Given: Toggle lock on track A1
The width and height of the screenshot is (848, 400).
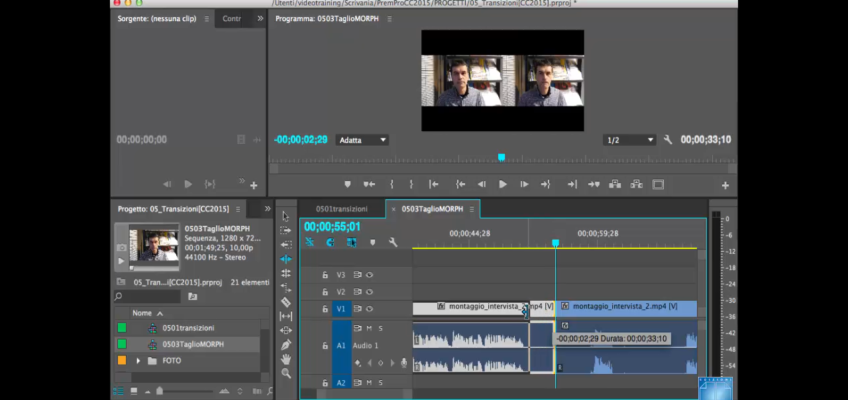Looking at the screenshot, I should (x=325, y=345).
